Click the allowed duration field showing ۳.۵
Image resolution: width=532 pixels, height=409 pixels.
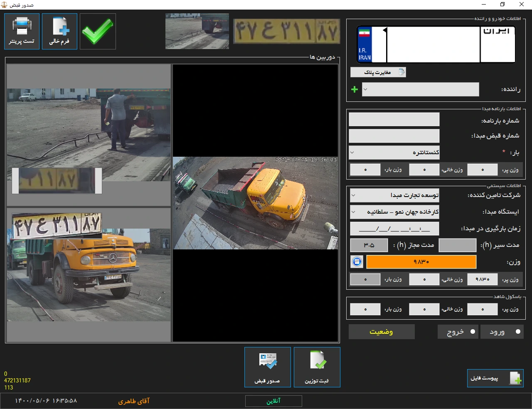coord(369,245)
